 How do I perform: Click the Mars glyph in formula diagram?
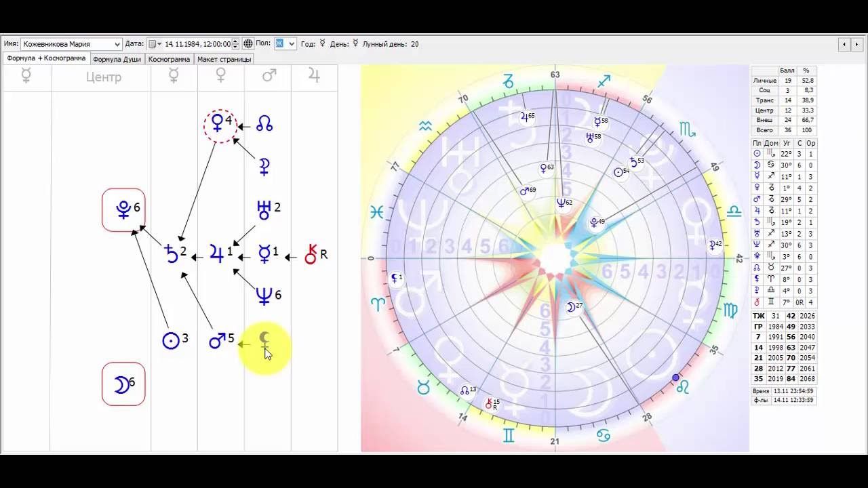tap(218, 340)
